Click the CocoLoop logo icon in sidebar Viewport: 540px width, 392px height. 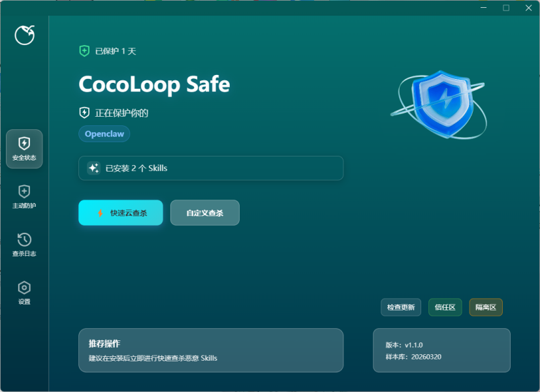(x=24, y=35)
